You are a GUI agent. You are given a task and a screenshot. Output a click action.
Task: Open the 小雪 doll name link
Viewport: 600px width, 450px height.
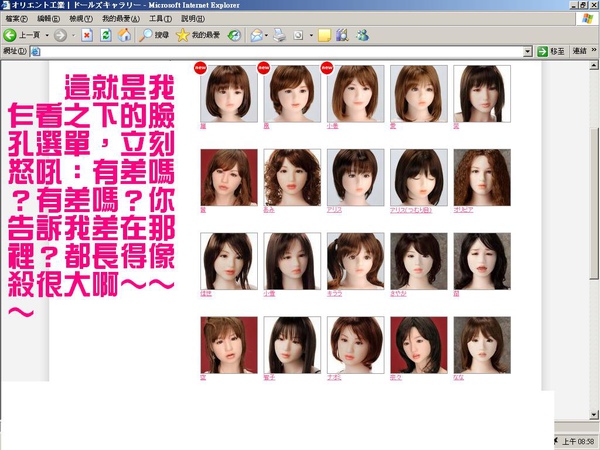click(x=269, y=293)
